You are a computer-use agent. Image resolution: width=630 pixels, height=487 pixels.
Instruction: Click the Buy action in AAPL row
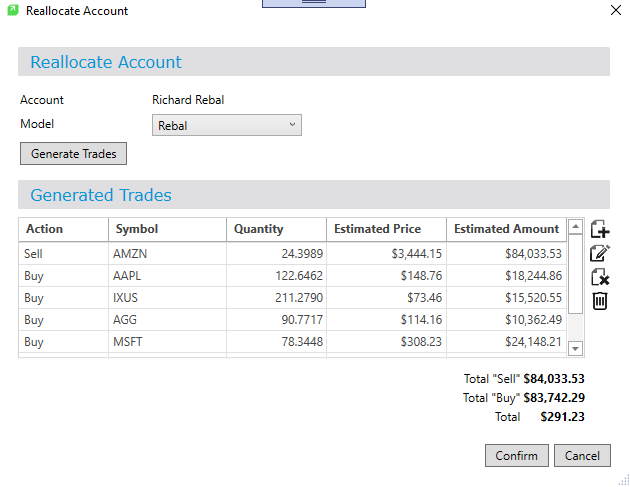[63, 276]
